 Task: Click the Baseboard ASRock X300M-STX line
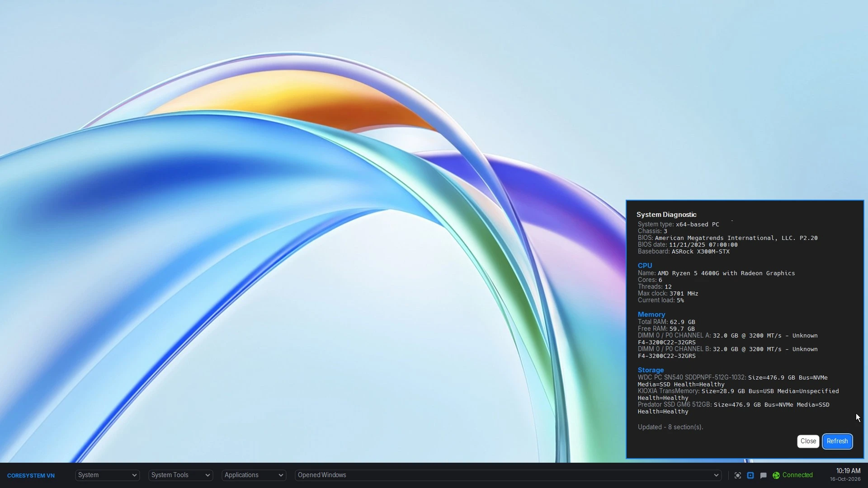pyautogui.click(x=684, y=252)
